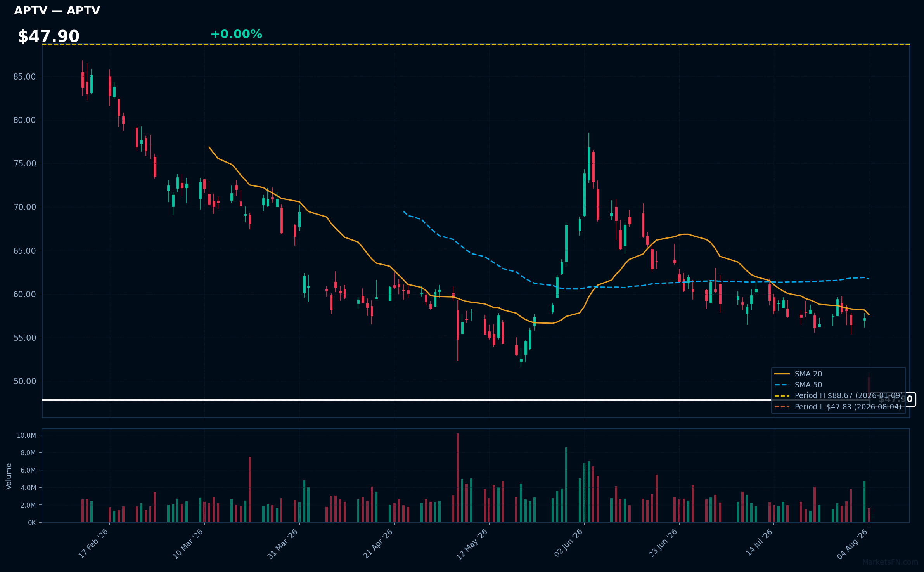
Task: Select the "75.00" price axis label
Action: [x=24, y=164]
